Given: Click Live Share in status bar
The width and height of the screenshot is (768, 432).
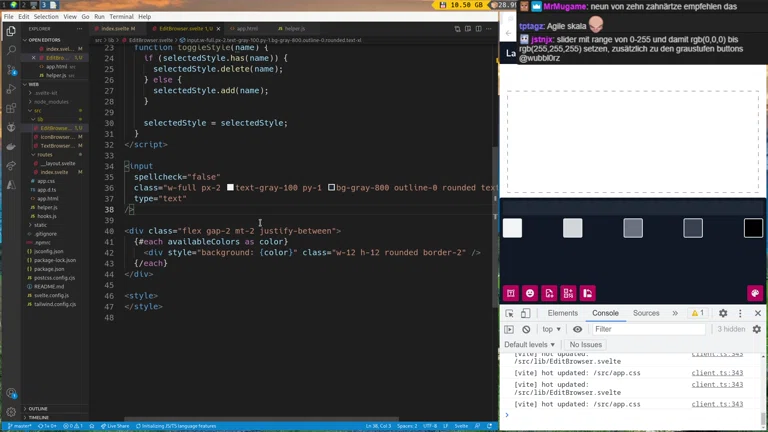Looking at the screenshot, I should click(115, 426).
